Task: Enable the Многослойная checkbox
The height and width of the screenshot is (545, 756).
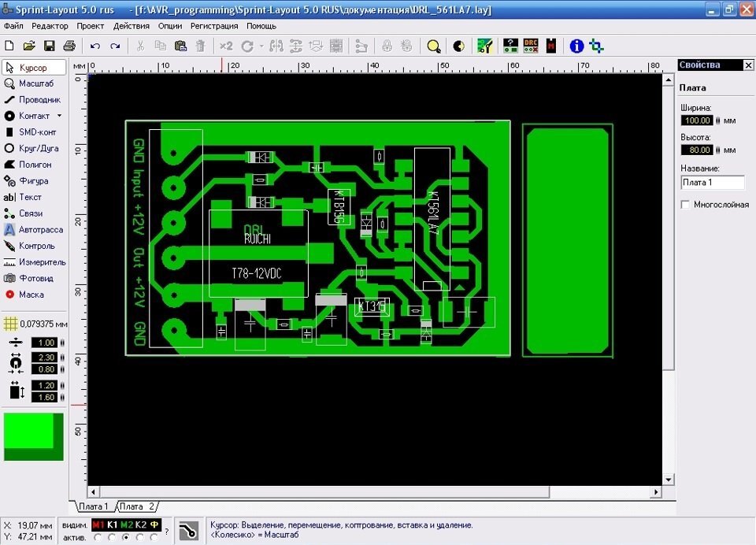Action: pyautogui.click(x=685, y=205)
